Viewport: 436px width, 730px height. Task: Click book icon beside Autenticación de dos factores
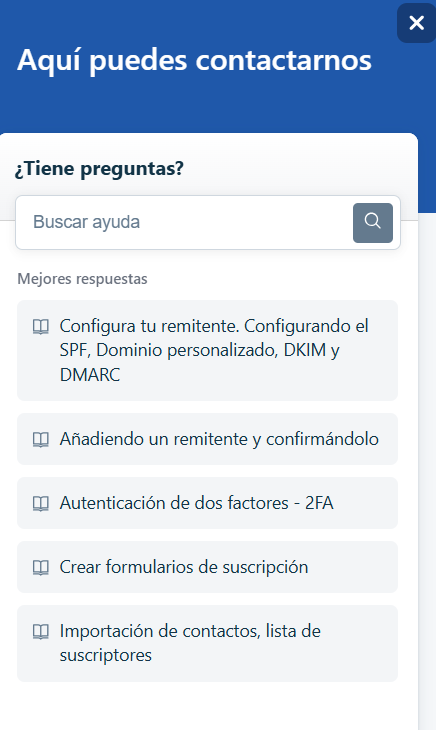coord(41,503)
